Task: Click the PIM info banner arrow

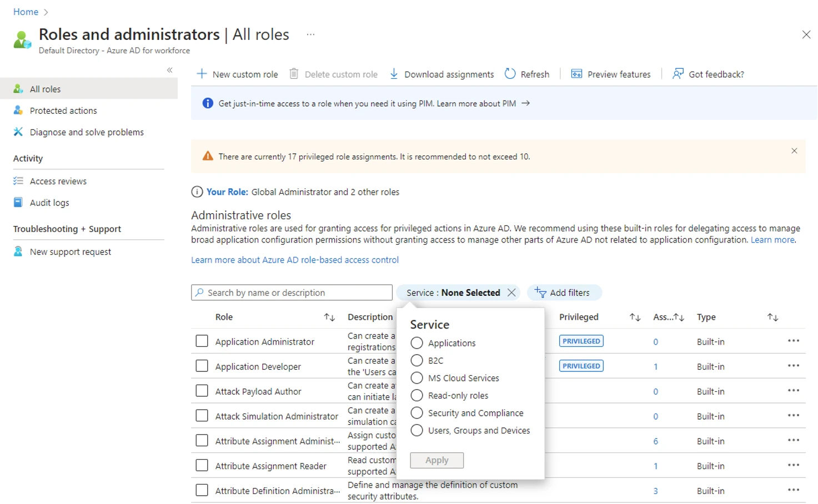Action: pos(526,103)
